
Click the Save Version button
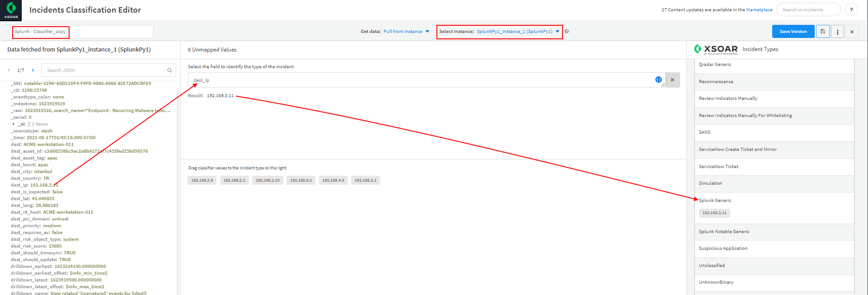(793, 32)
